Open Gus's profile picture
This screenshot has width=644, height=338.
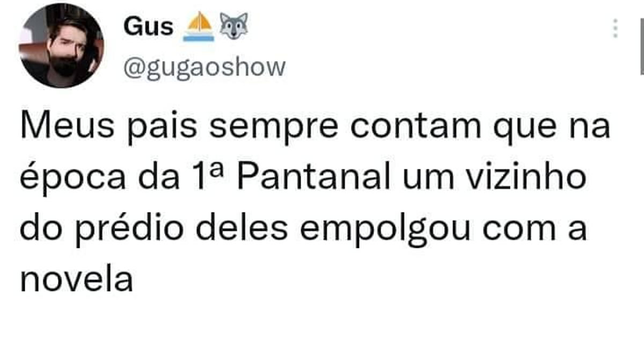61,45
